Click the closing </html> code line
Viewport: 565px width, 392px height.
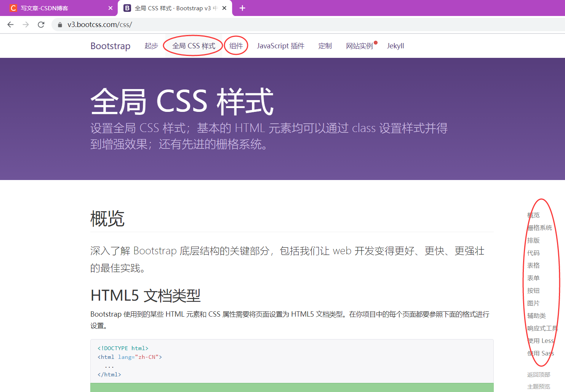pos(109,374)
